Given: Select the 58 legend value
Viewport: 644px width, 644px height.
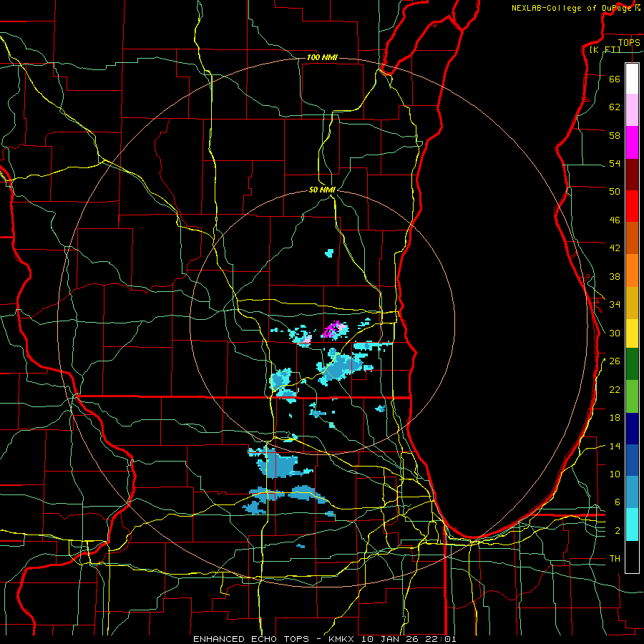Looking at the screenshot, I should pyautogui.click(x=615, y=135).
